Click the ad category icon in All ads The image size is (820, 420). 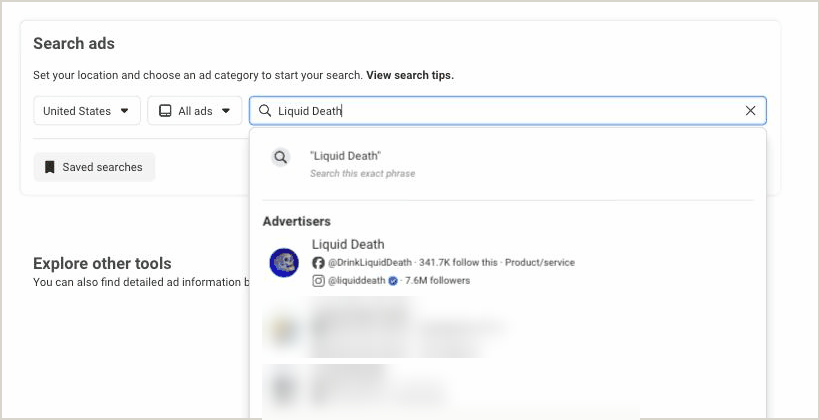tap(165, 111)
